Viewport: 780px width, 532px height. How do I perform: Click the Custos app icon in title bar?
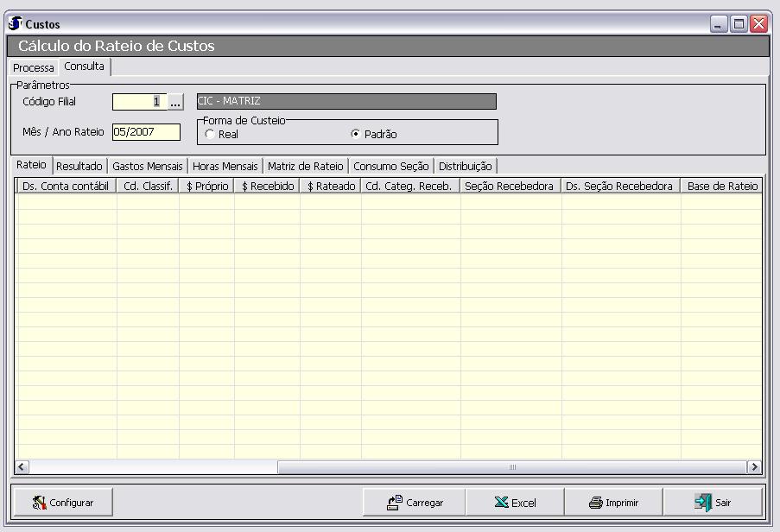tap(15, 23)
